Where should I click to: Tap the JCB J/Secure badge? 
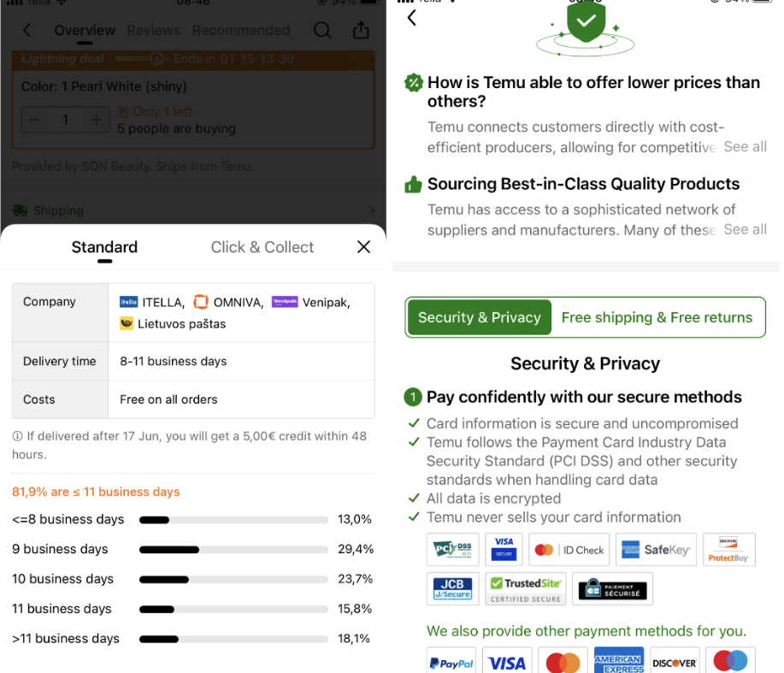452,589
